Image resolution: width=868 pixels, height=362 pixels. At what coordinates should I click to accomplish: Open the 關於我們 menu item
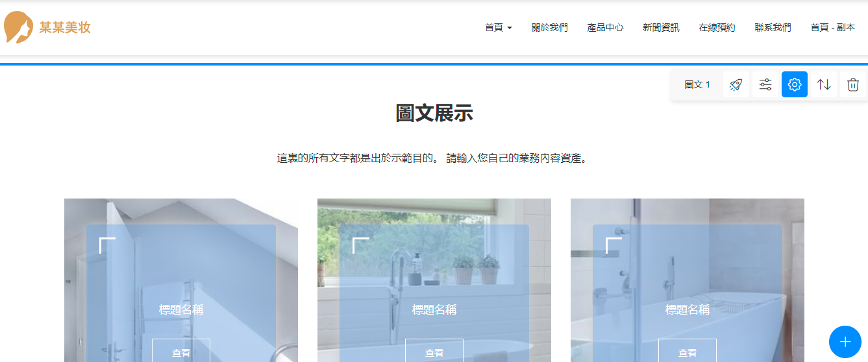549,27
